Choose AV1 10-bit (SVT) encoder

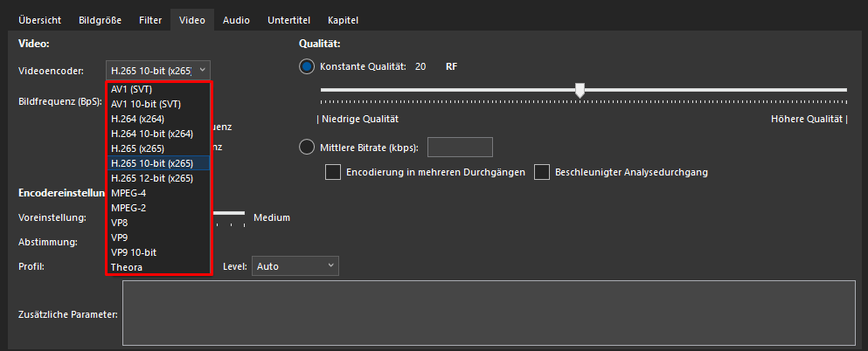click(157, 104)
